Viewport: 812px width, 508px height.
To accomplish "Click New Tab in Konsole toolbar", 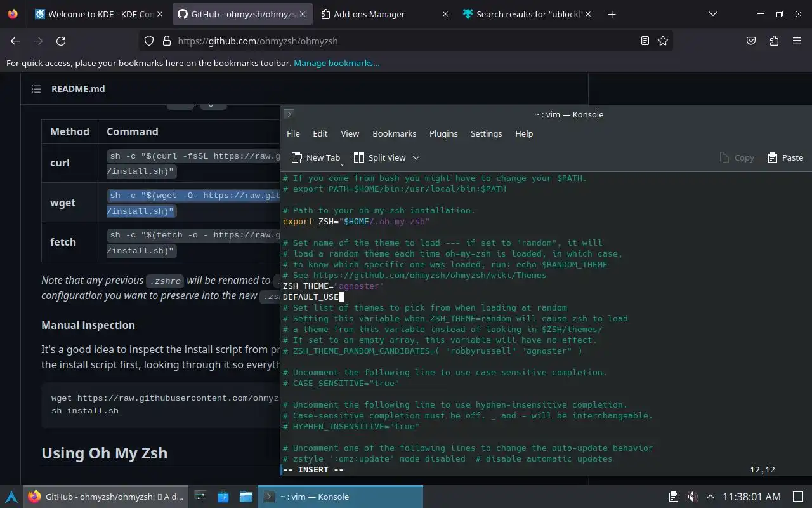I will pos(316,157).
